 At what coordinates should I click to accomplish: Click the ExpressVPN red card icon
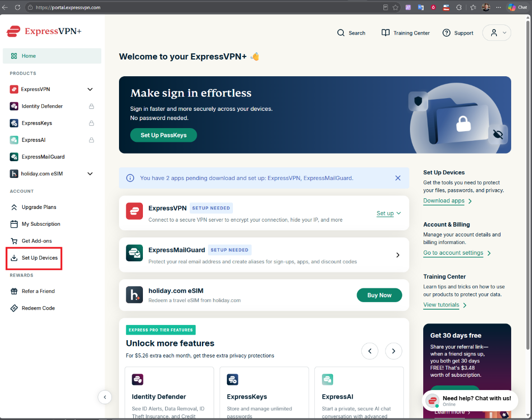click(x=134, y=211)
